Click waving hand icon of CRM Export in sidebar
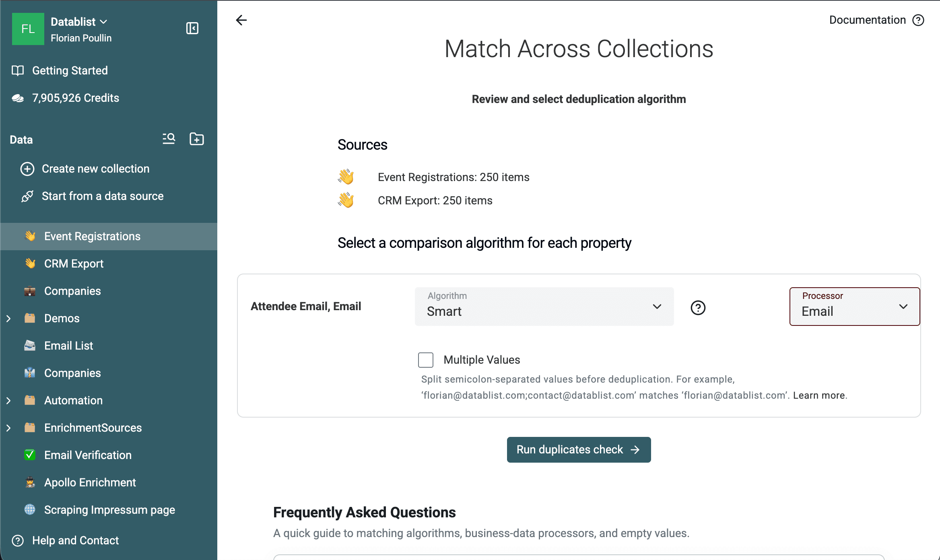 pos(30,264)
